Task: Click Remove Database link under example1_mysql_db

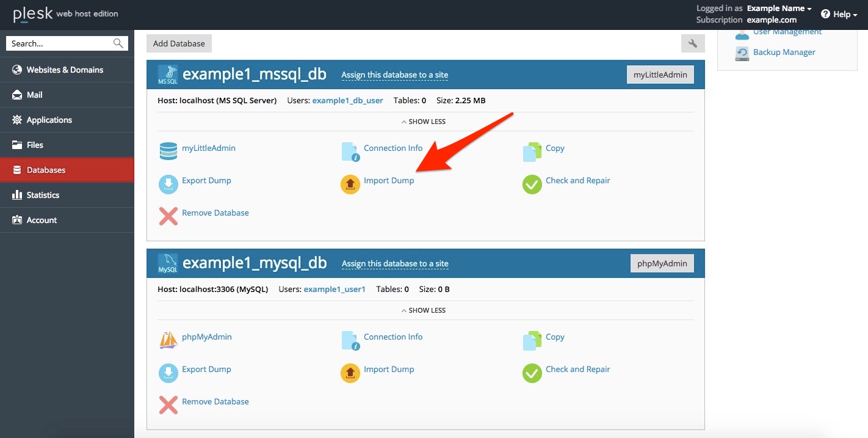Action: 215,401
